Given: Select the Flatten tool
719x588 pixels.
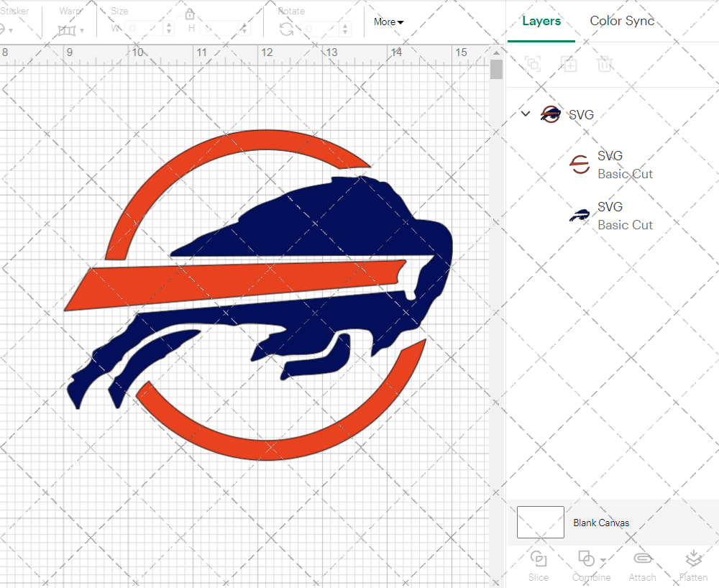Looking at the screenshot, I should click(x=693, y=565).
